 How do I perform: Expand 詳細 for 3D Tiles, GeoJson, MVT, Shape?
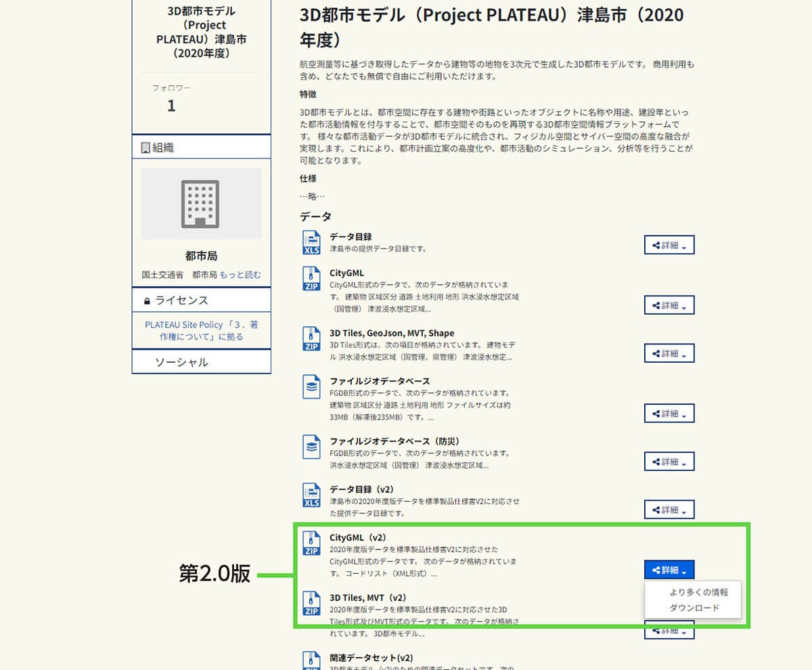click(x=669, y=353)
